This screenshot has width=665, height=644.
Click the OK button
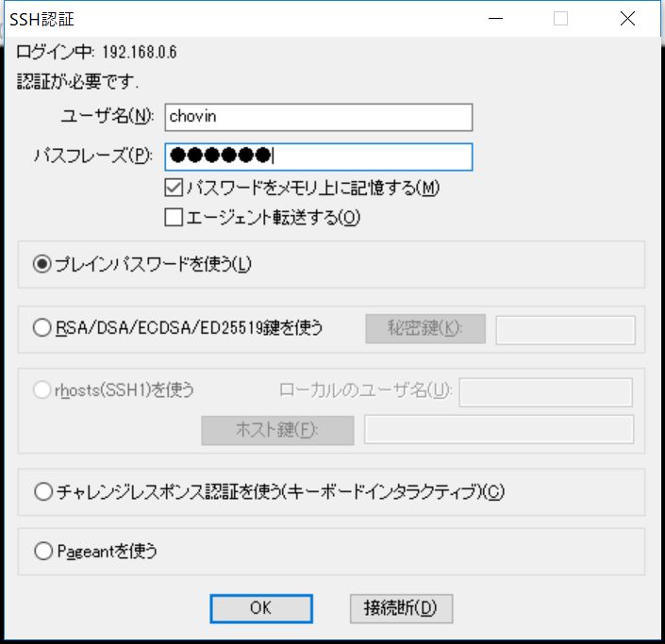[x=261, y=608]
